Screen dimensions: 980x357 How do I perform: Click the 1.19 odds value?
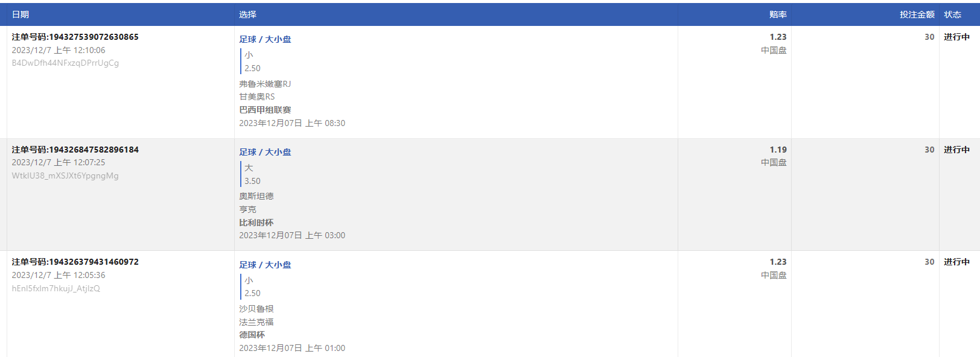pos(778,150)
